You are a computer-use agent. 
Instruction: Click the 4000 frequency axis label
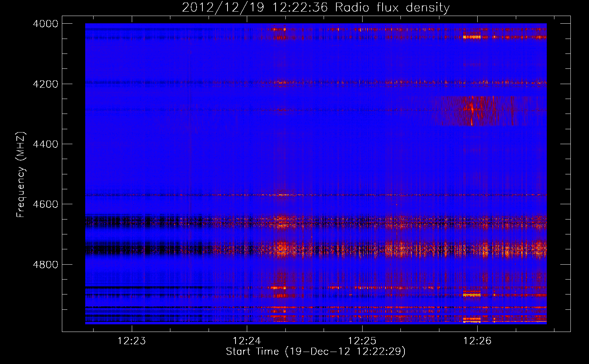pos(46,24)
